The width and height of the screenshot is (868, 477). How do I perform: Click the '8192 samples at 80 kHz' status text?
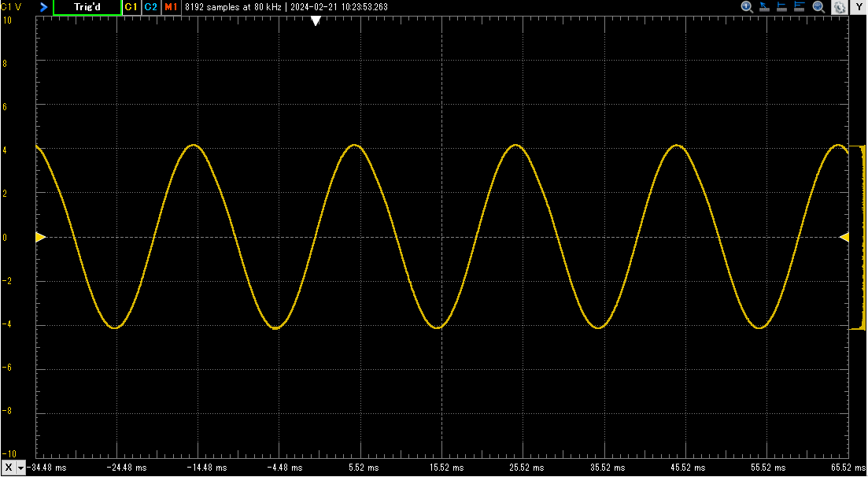(233, 7)
